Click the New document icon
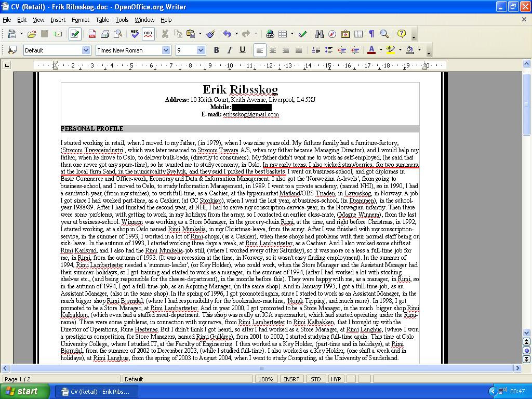Viewport: 532px width, 399px height. (12, 34)
